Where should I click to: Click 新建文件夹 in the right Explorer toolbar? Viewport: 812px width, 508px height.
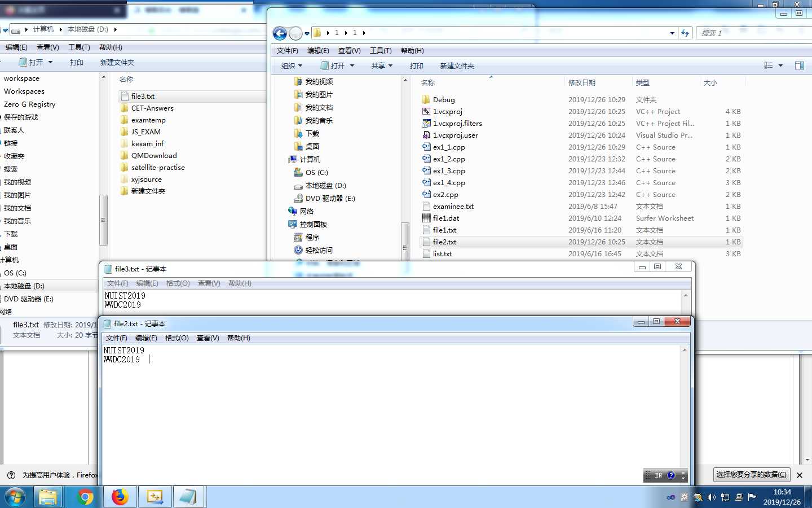click(x=457, y=65)
